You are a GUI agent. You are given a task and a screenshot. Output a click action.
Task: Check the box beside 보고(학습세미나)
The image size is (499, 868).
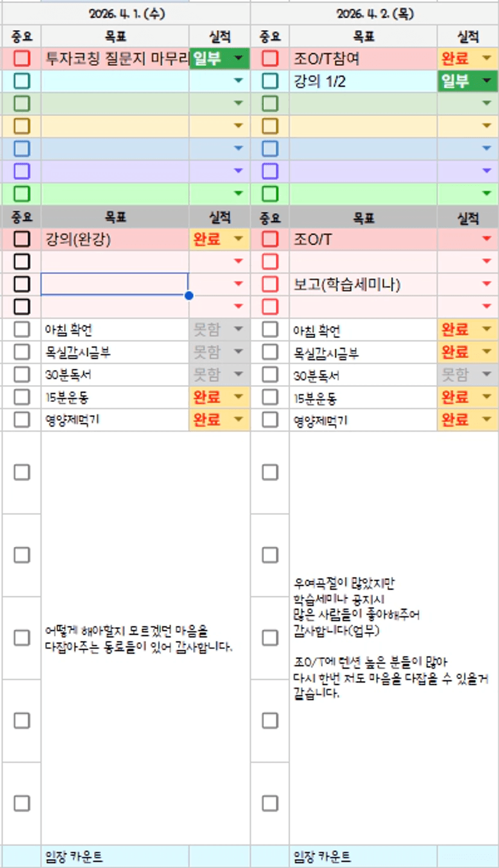point(270,284)
